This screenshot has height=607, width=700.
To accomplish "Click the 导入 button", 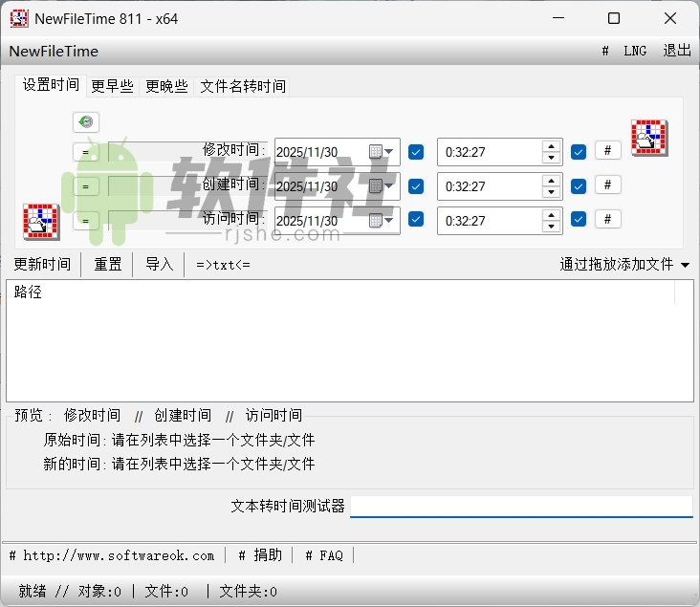I will (x=160, y=264).
